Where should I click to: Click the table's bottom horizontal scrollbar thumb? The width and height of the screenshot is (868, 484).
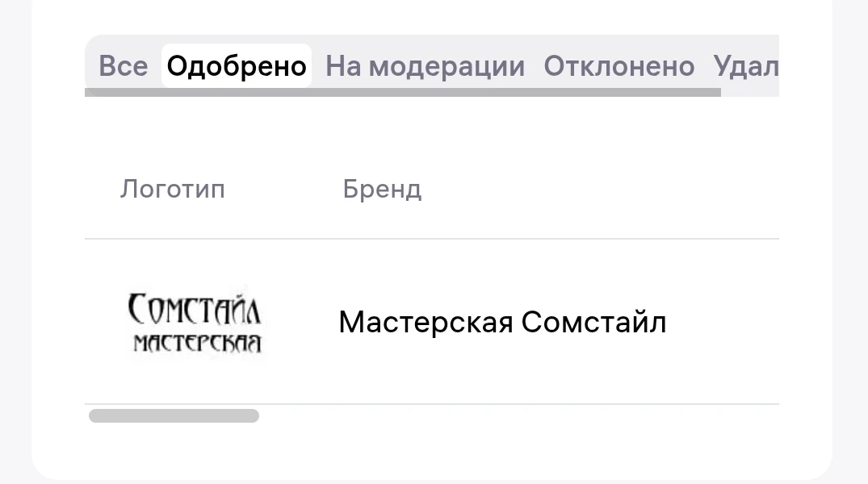(x=174, y=416)
